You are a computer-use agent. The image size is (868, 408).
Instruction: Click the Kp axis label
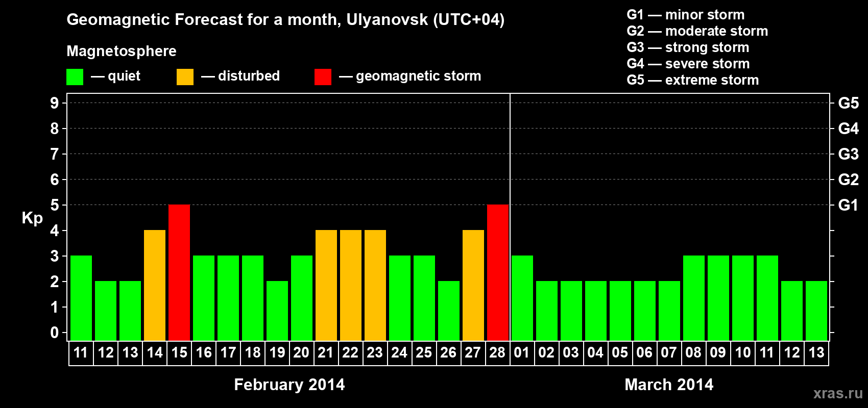[x=32, y=218]
